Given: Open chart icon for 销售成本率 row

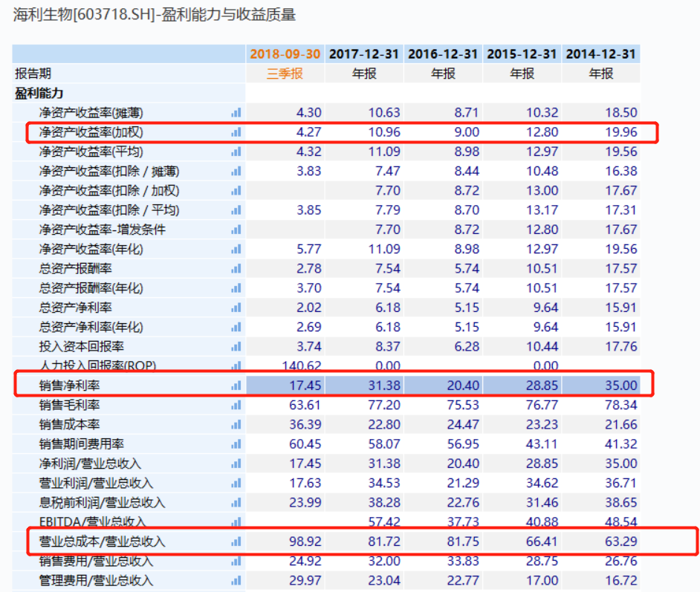Looking at the screenshot, I should 236,424.
